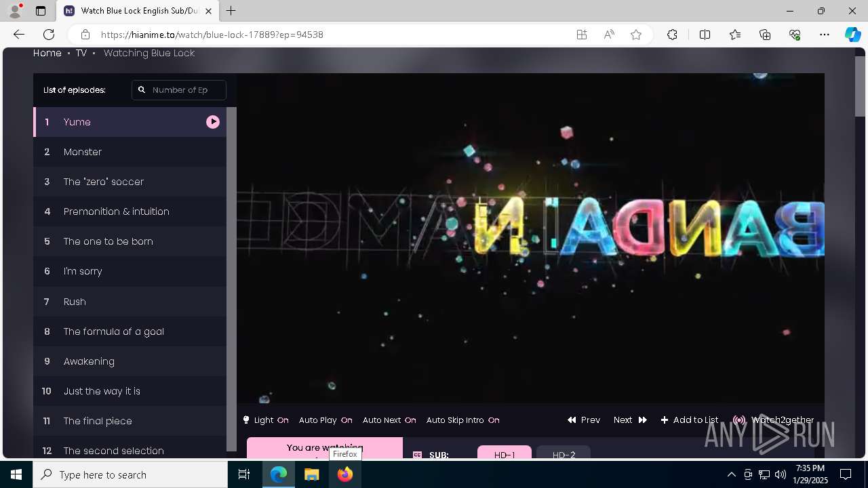
Task: Select episode 7 Rush
Action: click(130, 302)
